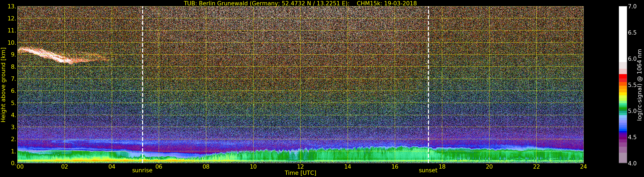Click the 'sunset' label under the time axis
644x177 pixels.
428,170
